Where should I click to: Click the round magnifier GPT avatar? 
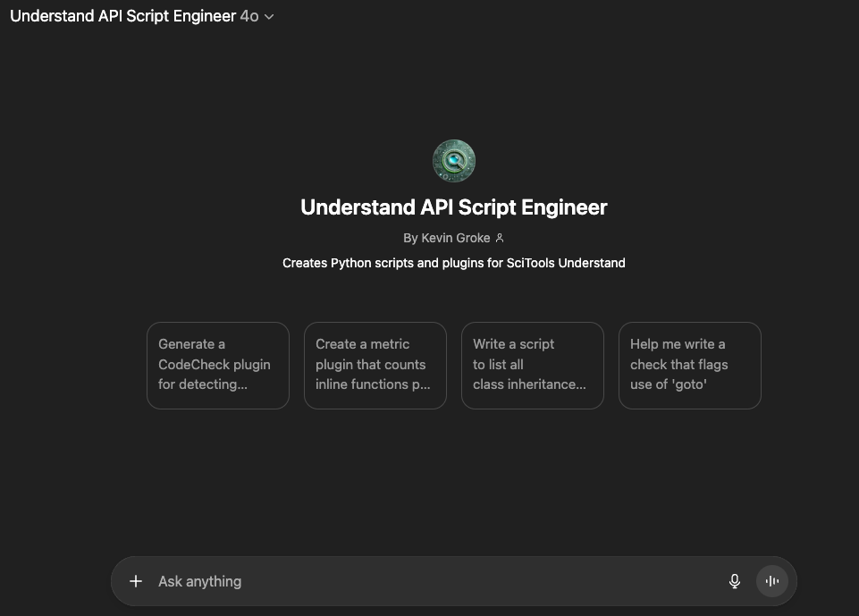click(x=454, y=161)
